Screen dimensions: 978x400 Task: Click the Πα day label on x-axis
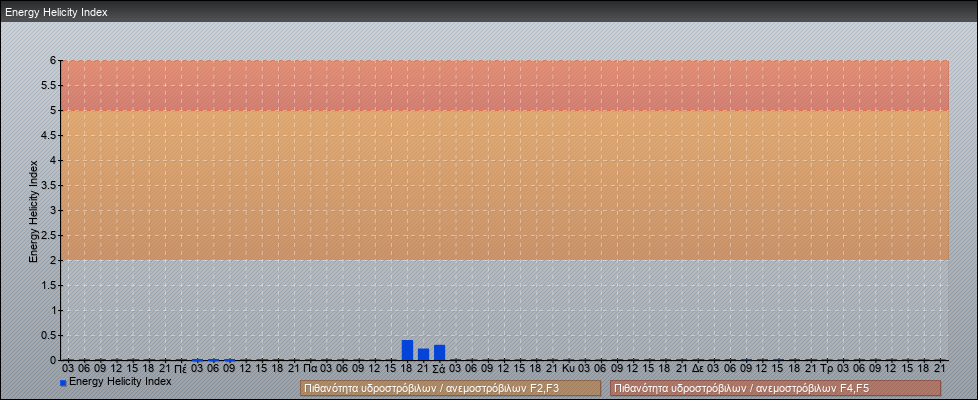click(311, 369)
